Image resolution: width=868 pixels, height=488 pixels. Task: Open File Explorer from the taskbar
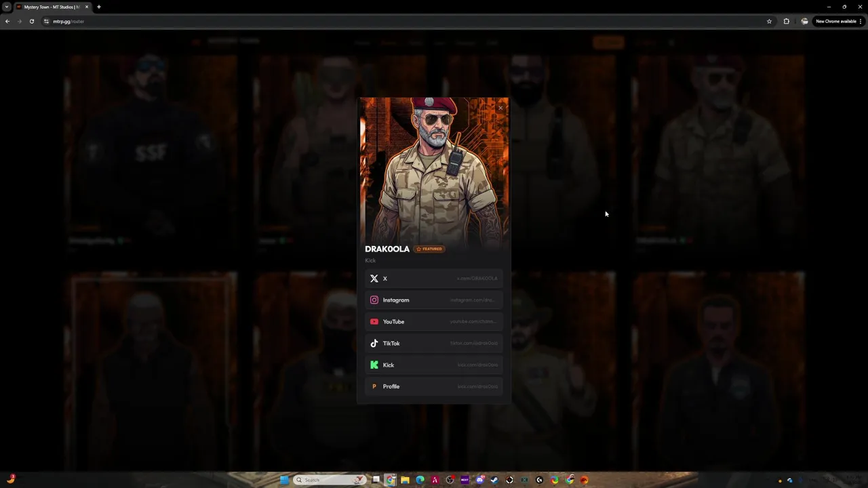(x=405, y=480)
